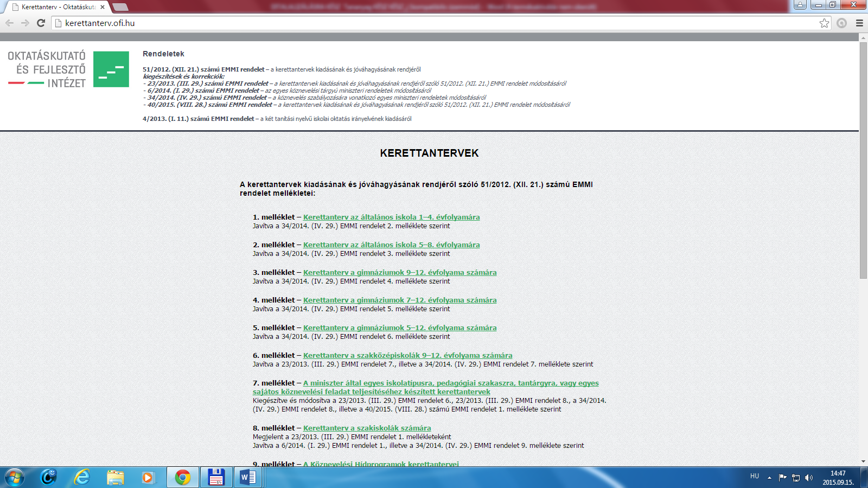
Task: Open the media player taskbar icon
Action: pos(148,477)
